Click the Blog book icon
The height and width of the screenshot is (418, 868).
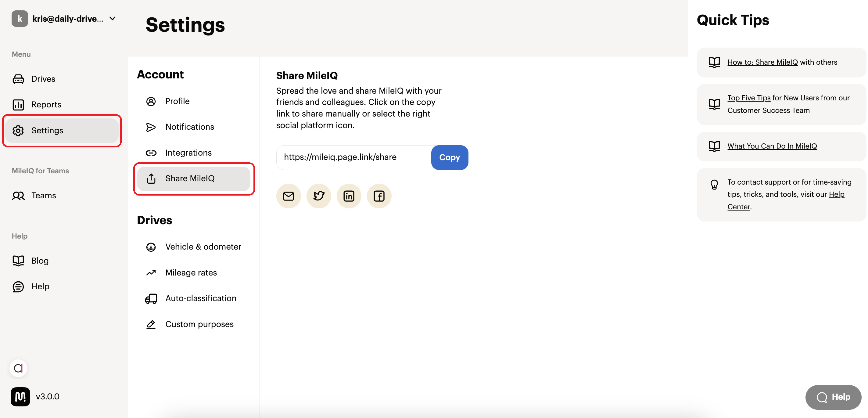[18, 261]
